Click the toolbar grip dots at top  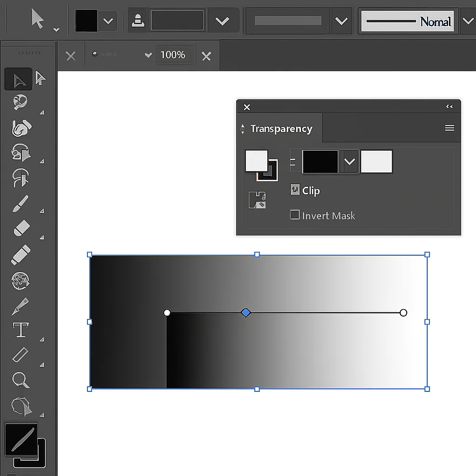click(29, 53)
